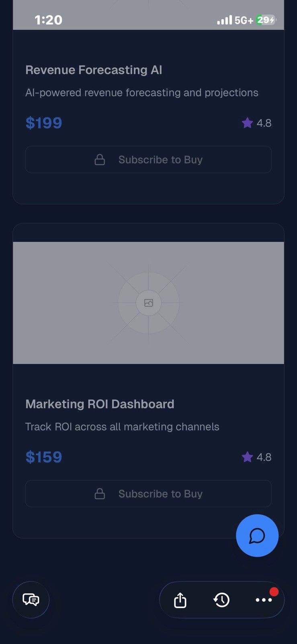
Task: Select the Marketing ROI Dashboard image thumbnail
Action: [148, 303]
